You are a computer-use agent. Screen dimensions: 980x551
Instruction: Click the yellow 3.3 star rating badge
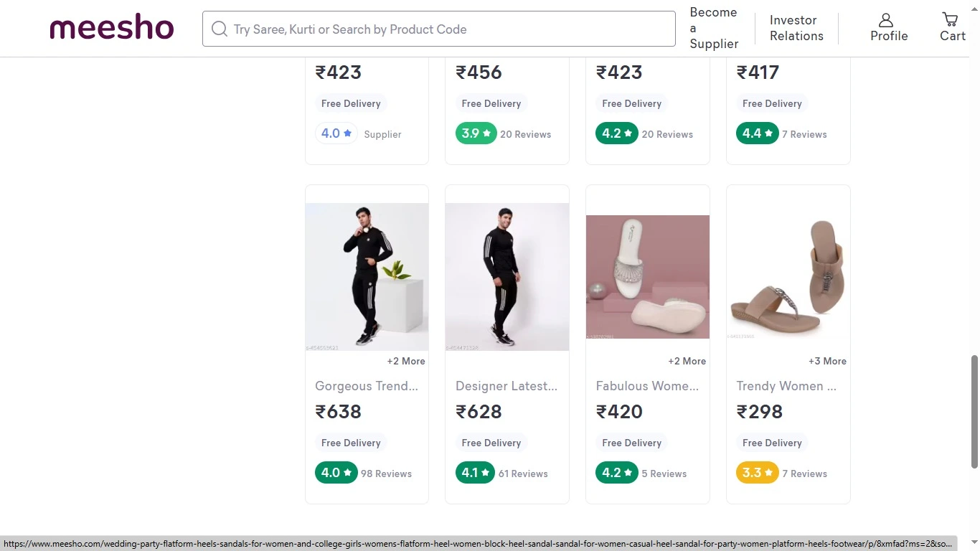click(757, 473)
